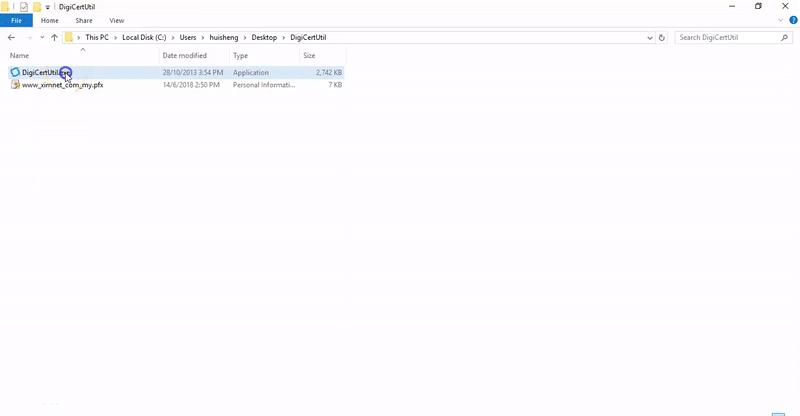Image resolution: width=800 pixels, height=416 pixels.
Task: Click the DigiCertUtil breadcrumb
Action: (308, 37)
